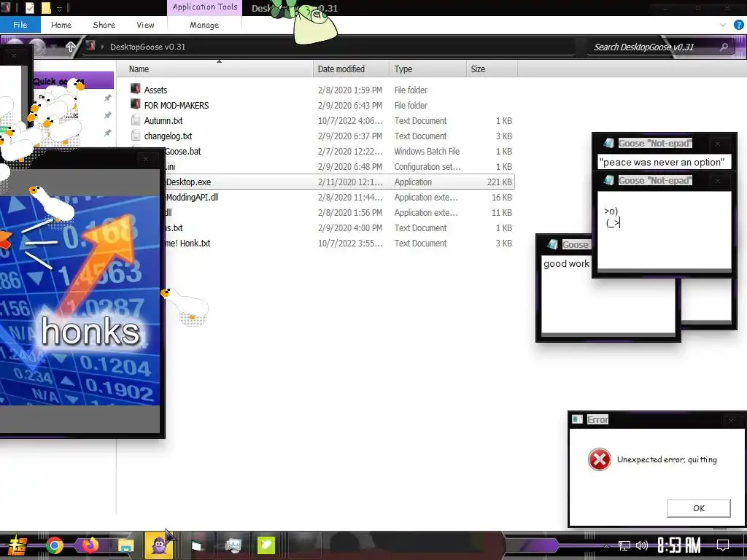
Task: Select the ModdingAPI.dll file
Action: (x=192, y=197)
